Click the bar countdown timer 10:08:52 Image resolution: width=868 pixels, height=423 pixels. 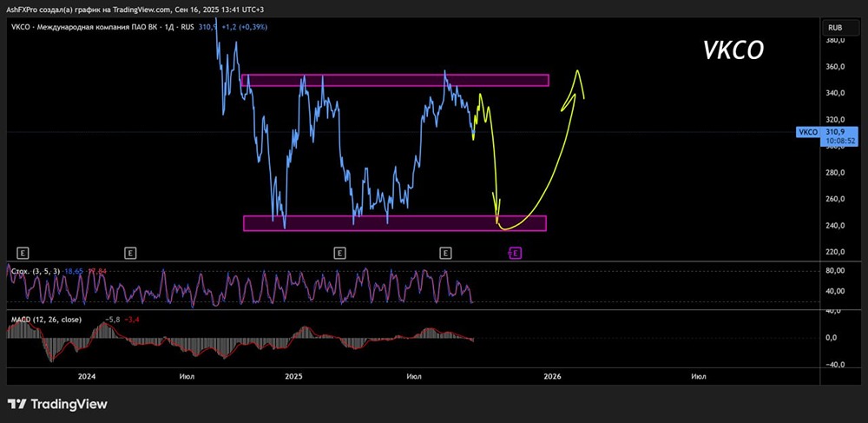coord(840,142)
